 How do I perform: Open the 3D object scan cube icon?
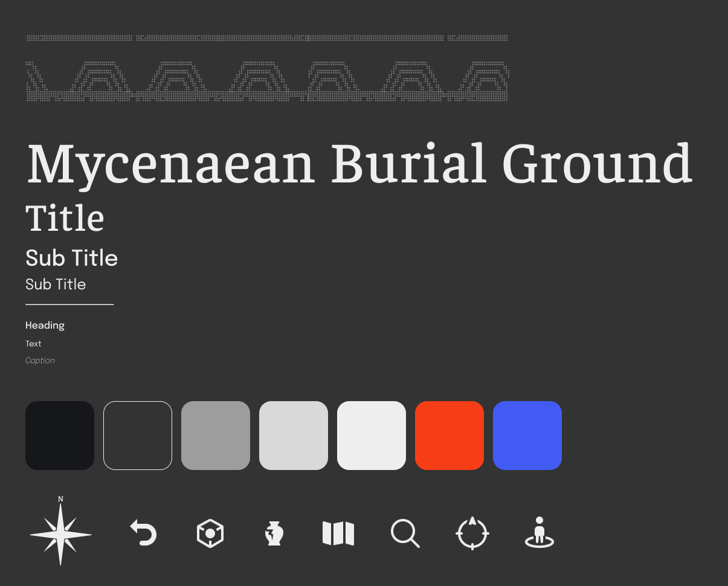[209, 533]
